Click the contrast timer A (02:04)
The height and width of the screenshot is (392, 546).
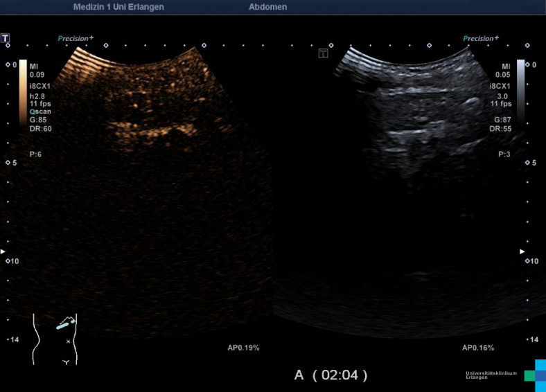pyautogui.click(x=331, y=375)
